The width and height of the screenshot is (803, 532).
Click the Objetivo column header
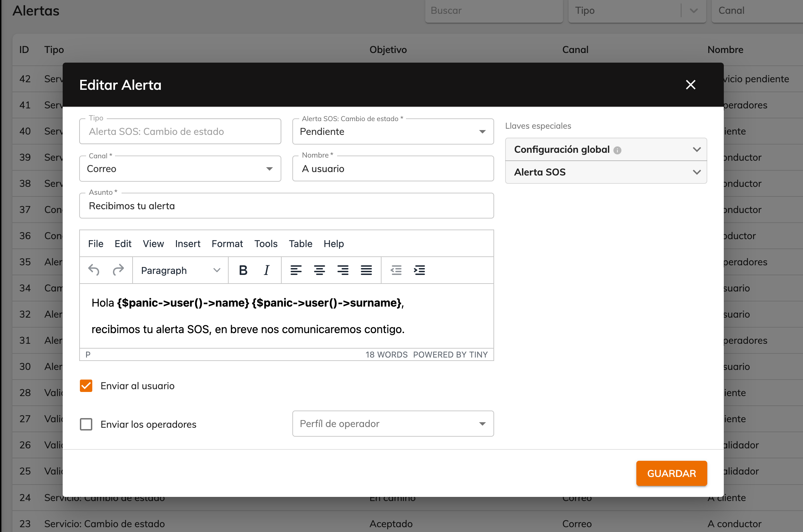pos(388,50)
